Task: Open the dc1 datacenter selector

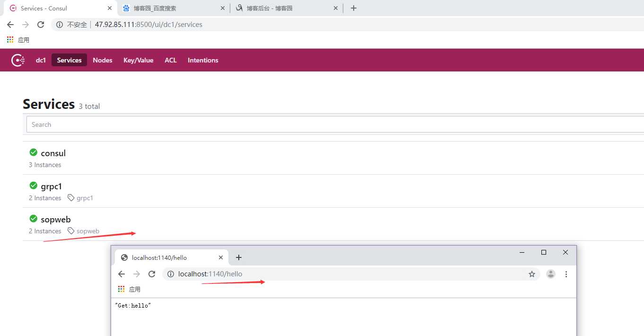Action: (x=41, y=60)
